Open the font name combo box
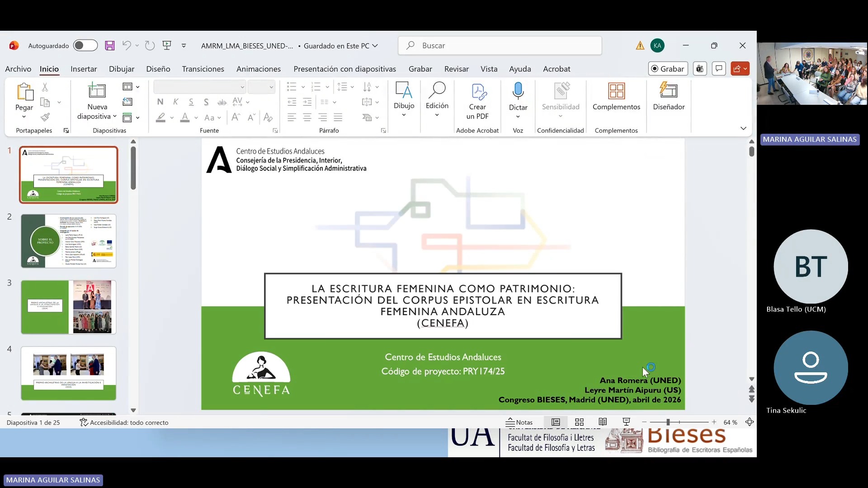The width and height of the screenshot is (868, 488). [x=199, y=87]
